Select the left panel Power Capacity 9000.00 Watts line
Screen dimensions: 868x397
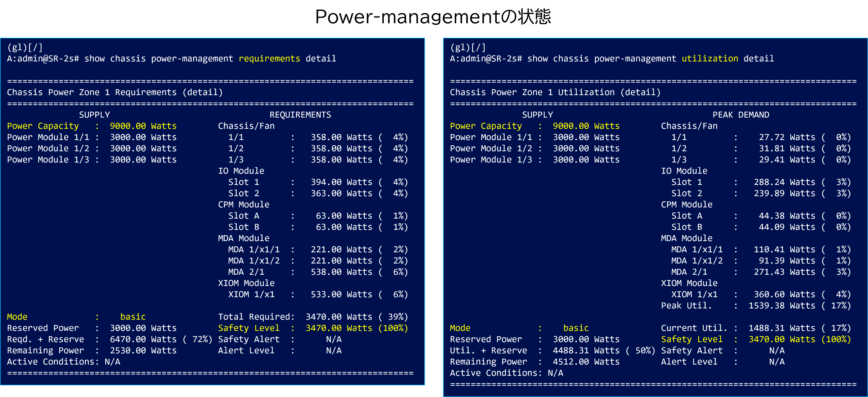pyautogui.click(x=92, y=126)
